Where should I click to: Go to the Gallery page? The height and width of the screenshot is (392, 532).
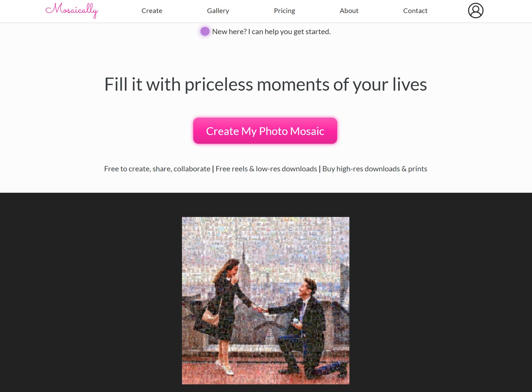[x=218, y=11]
